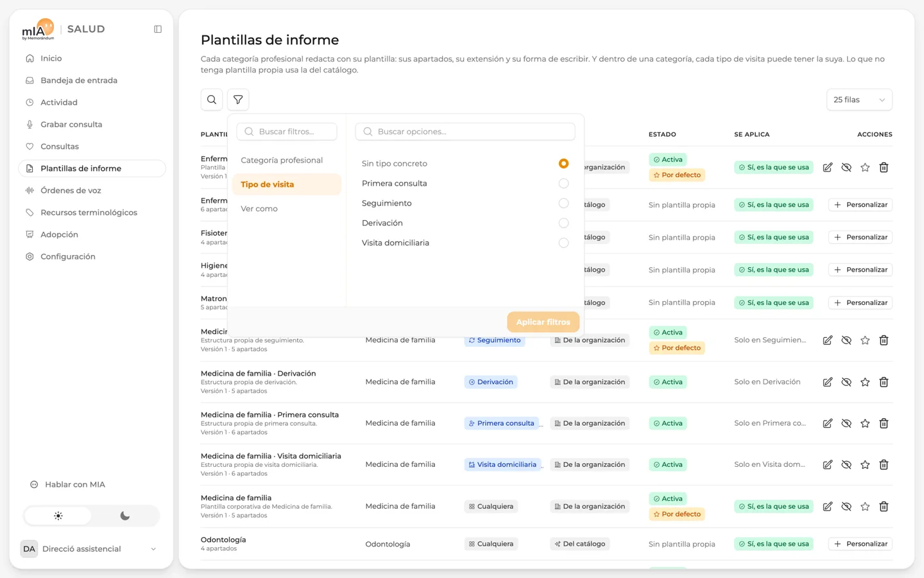This screenshot has width=924, height=578.
Task: Personalizar the Odontología template
Action: pos(860,544)
